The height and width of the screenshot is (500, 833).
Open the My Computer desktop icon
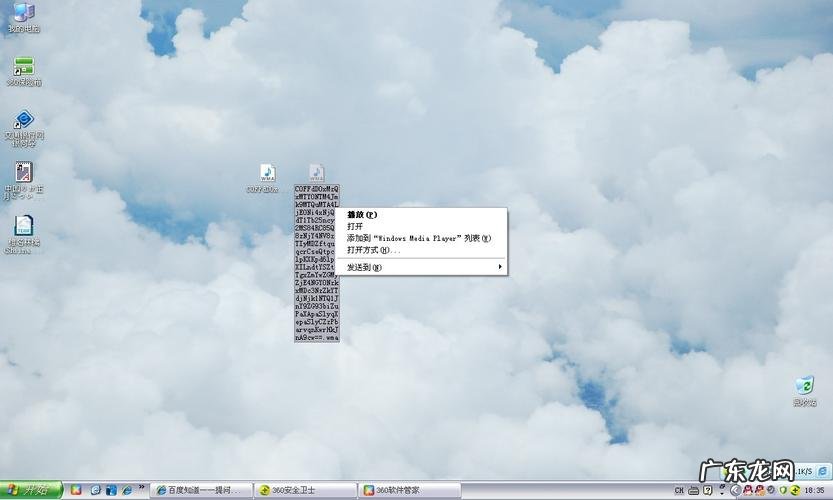(x=22, y=13)
